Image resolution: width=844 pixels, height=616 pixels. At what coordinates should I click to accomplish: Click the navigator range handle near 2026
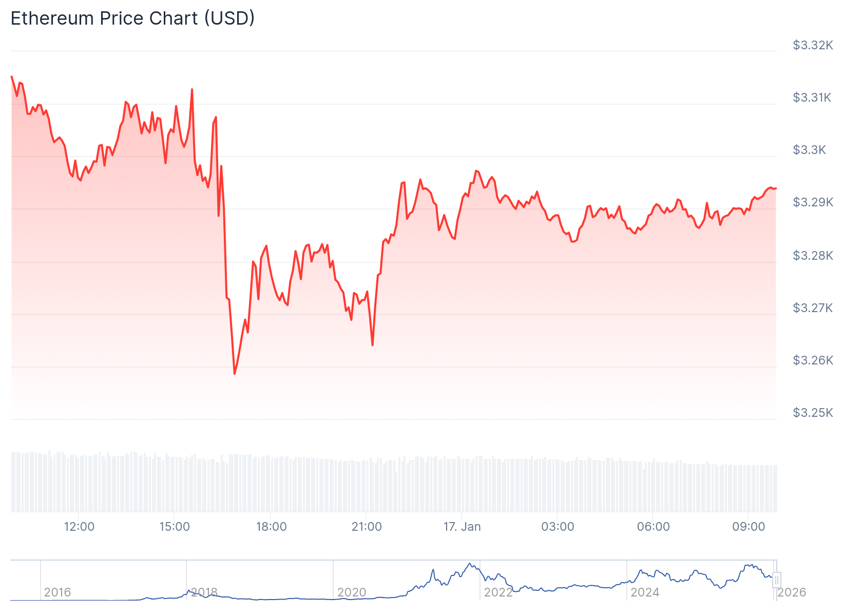pos(777,580)
